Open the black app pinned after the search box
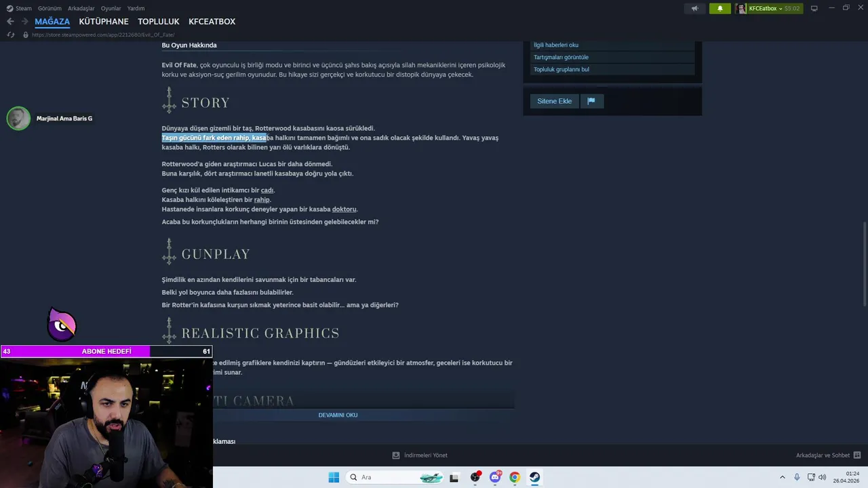This screenshot has height=488, width=868. [x=454, y=477]
